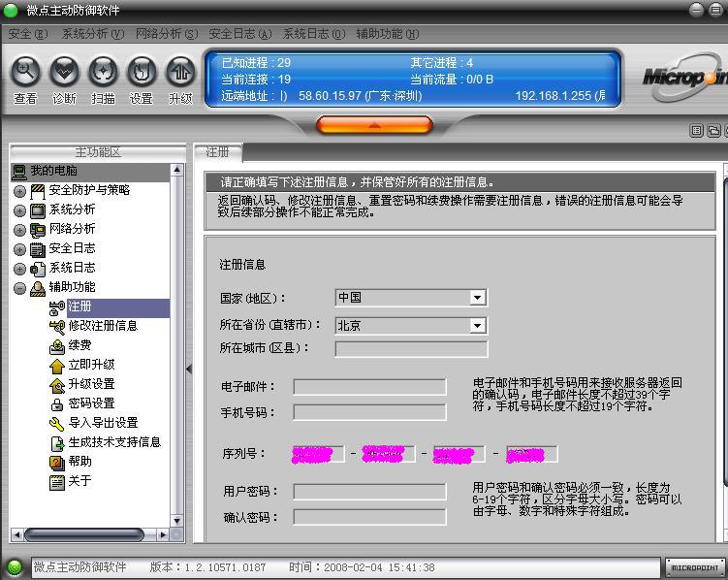Click the 我的电脑 computer icon
The image size is (728, 580).
[19, 172]
